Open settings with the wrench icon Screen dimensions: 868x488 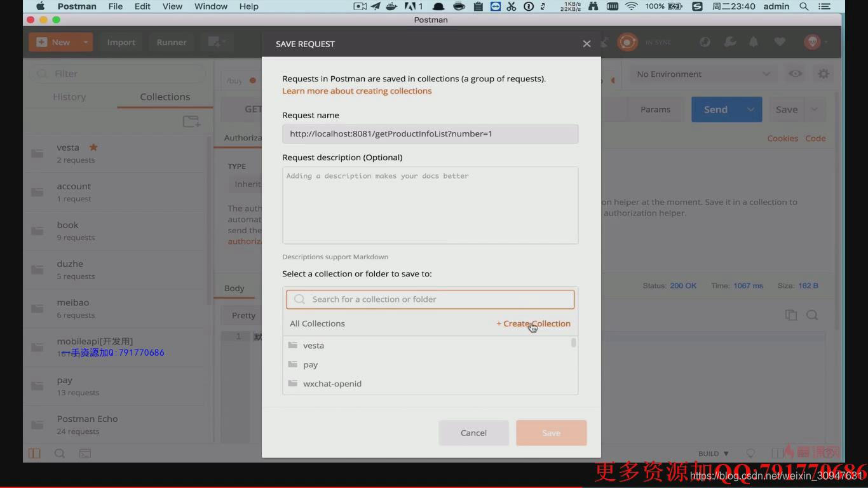(x=730, y=42)
